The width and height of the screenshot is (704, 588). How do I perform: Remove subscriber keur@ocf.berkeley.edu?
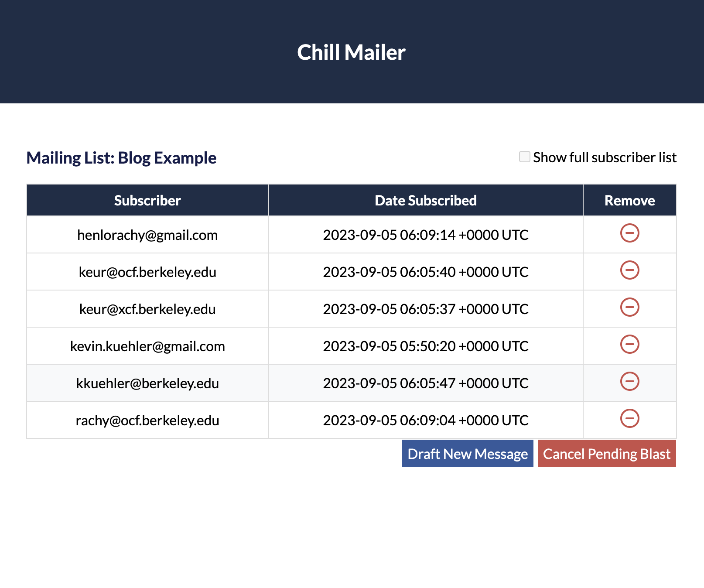point(629,270)
